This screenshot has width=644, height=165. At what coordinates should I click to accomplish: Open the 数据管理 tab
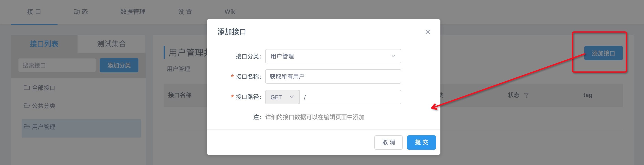point(133,12)
